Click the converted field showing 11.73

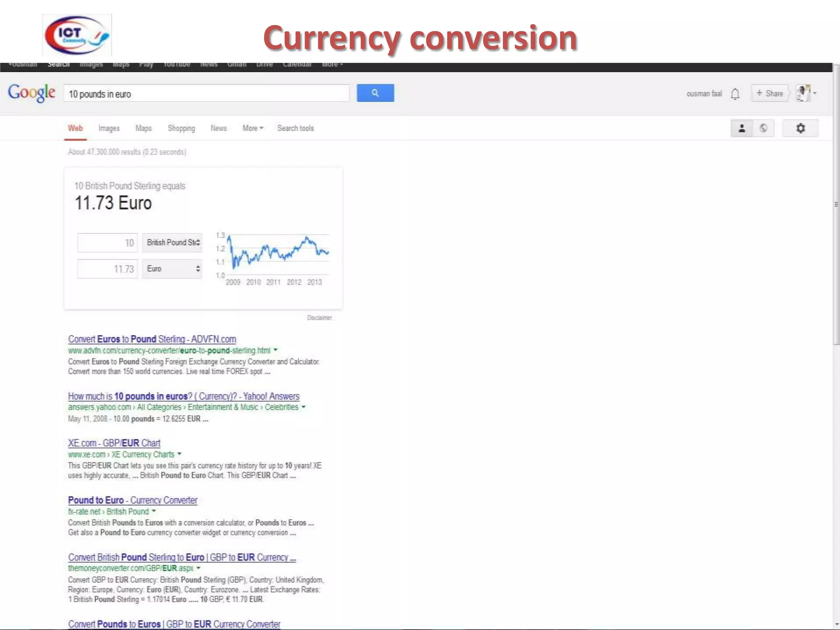[108, 269]
